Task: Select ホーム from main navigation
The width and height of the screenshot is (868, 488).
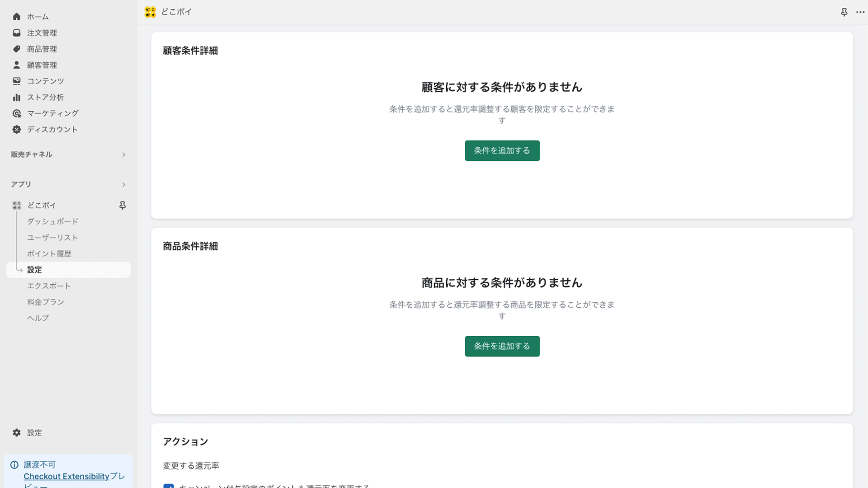Action: click(x=38, y=16)
